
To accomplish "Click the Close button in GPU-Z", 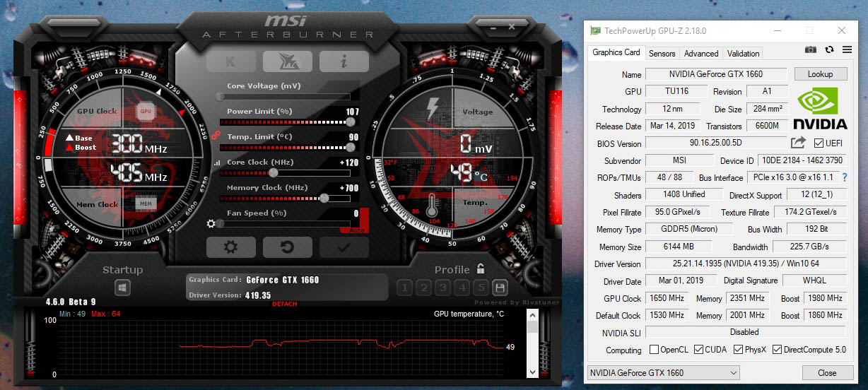I will tap(827, 372).
